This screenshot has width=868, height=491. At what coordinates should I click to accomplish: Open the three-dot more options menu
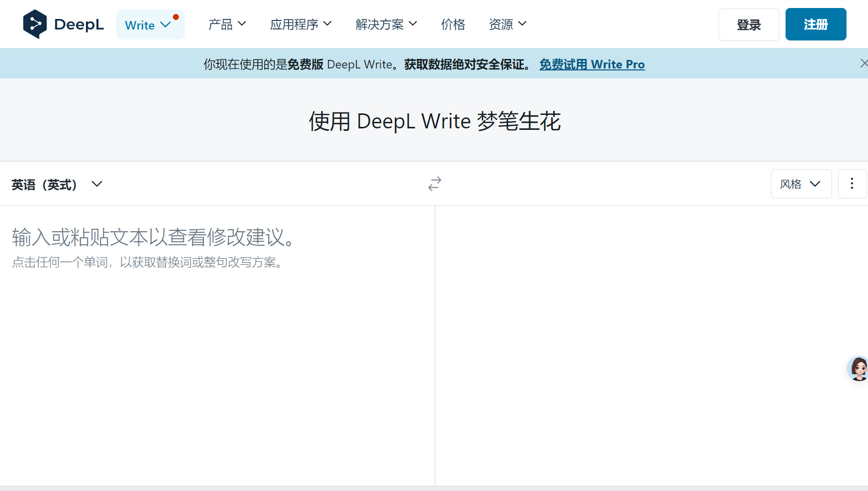852,184
